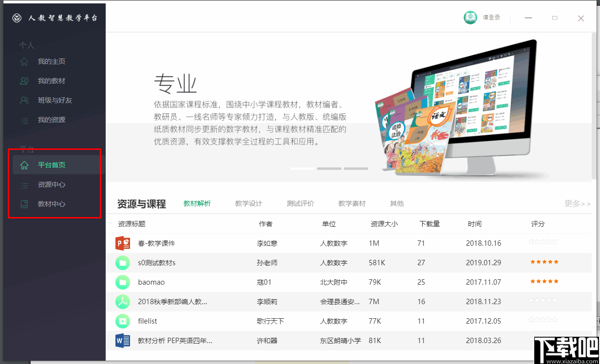Click the 下载量 column header
The image size is (600, 364).
(x=431, y=224)
